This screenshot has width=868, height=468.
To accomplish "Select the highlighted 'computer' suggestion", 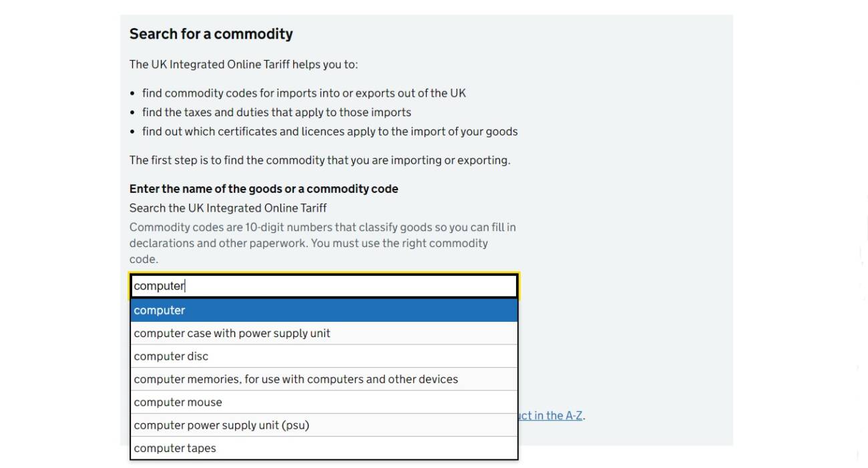I will [324, 310].
